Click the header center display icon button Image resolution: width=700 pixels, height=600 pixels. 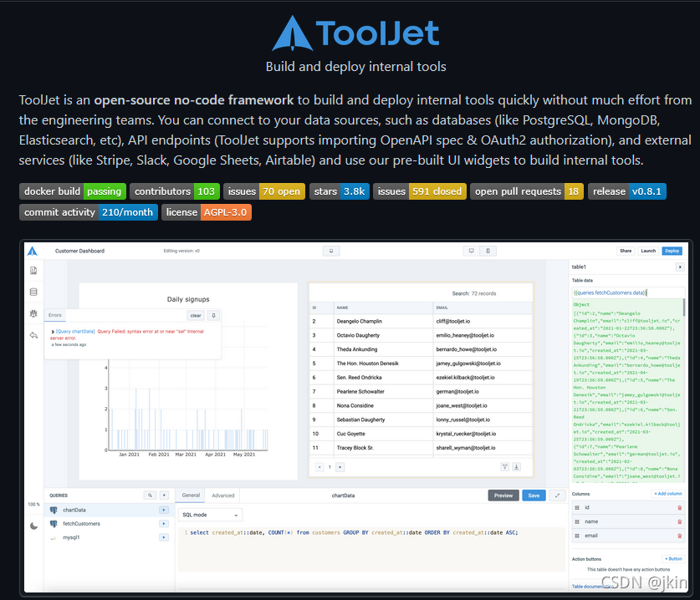(331, 251)
